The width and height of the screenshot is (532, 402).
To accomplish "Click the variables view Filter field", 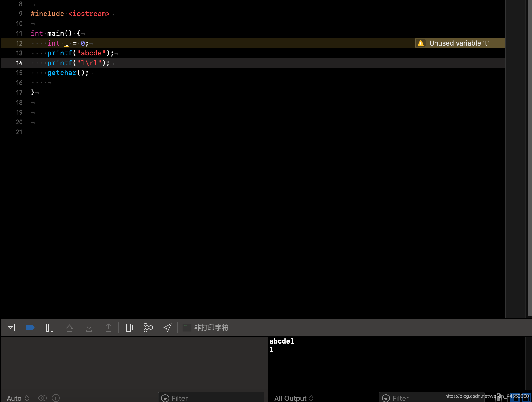I will point(211,397).
